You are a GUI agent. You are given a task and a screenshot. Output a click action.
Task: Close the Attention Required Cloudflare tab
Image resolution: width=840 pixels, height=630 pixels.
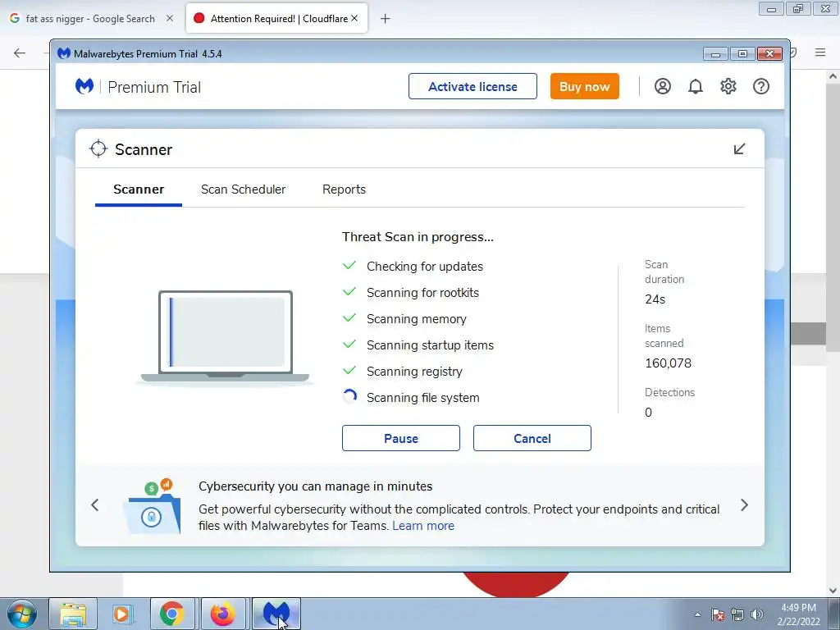[x=354, y=18]
